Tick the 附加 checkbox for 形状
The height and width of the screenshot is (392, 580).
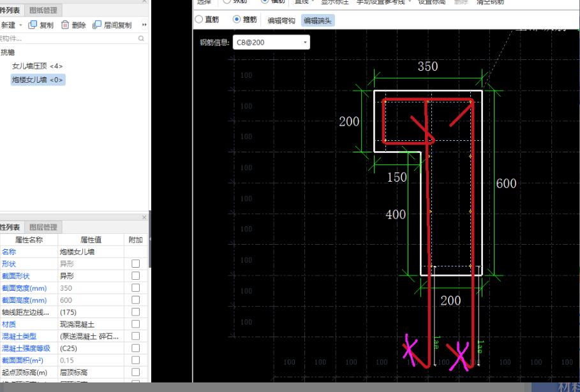[x=136, y=263]
